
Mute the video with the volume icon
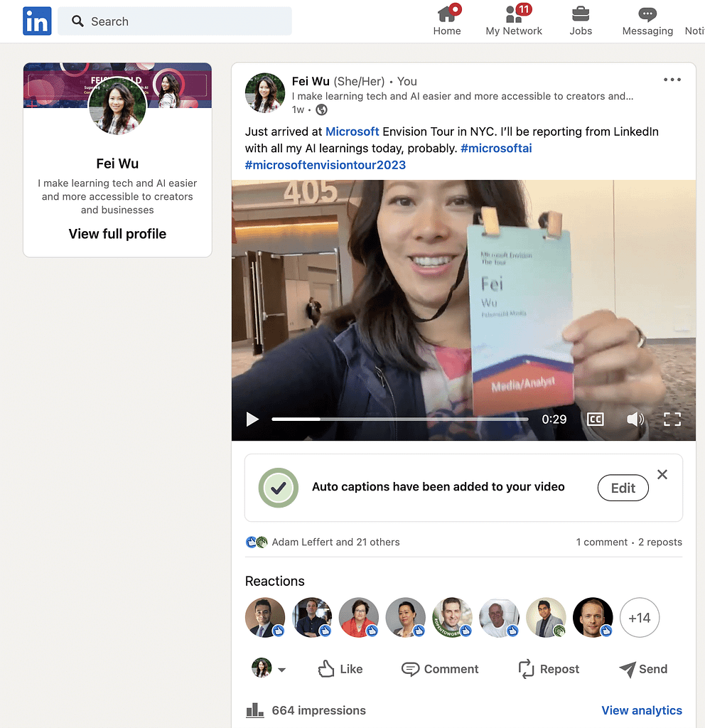click(635, 419)
